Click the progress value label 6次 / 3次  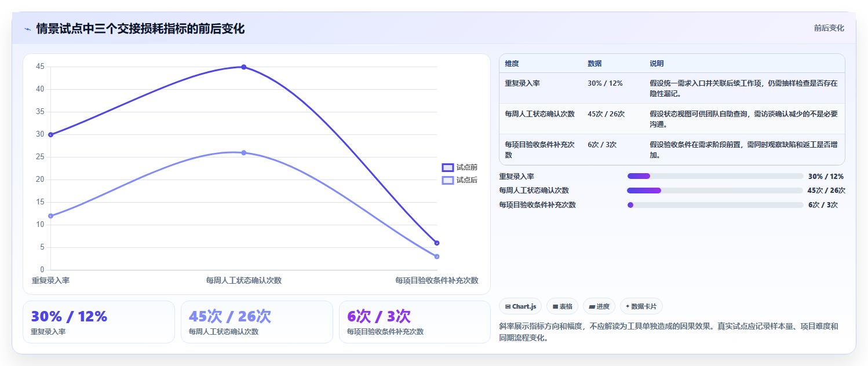(823, 205)
